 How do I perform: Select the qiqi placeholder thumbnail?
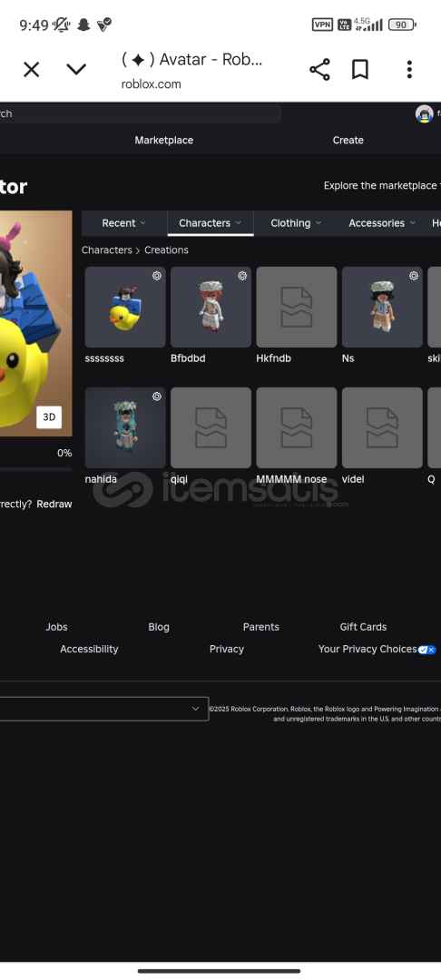(211, 427)
